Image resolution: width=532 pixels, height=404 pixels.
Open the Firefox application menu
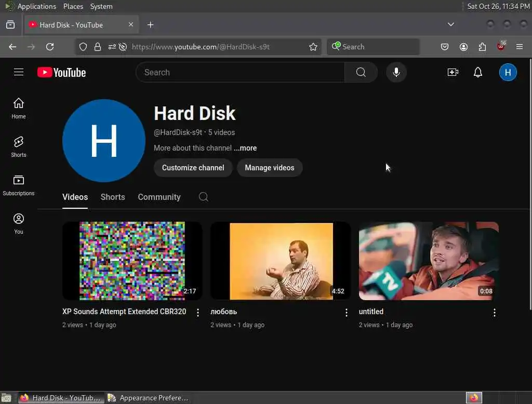520,47
